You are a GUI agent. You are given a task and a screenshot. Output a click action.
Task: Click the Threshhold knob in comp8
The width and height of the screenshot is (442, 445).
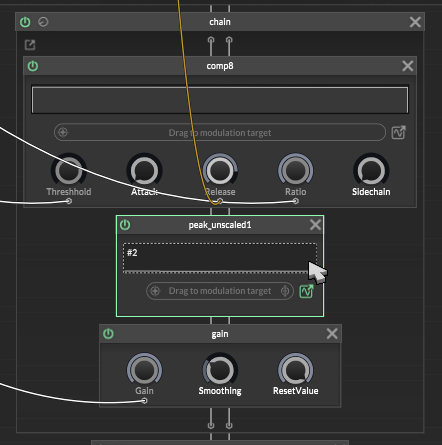(x=69, y=170)
